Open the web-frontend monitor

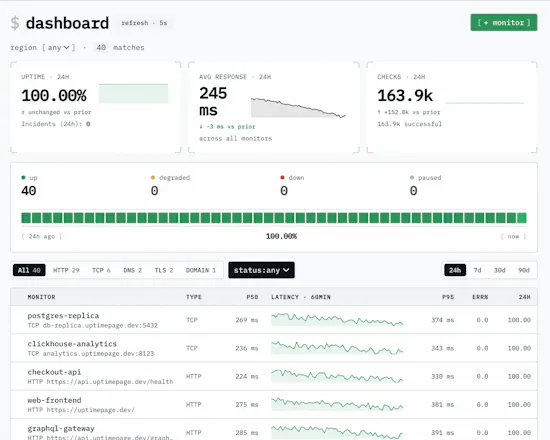coord(274,405)
